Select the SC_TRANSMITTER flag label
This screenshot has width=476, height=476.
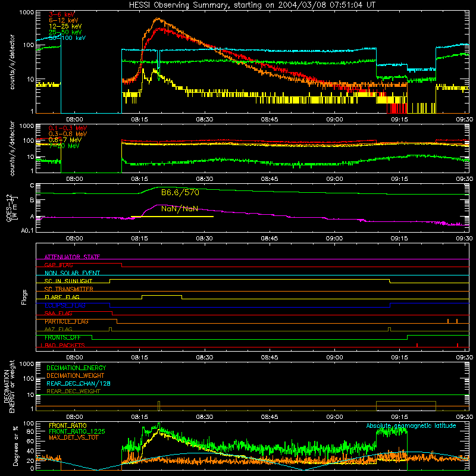click(69, 289)
